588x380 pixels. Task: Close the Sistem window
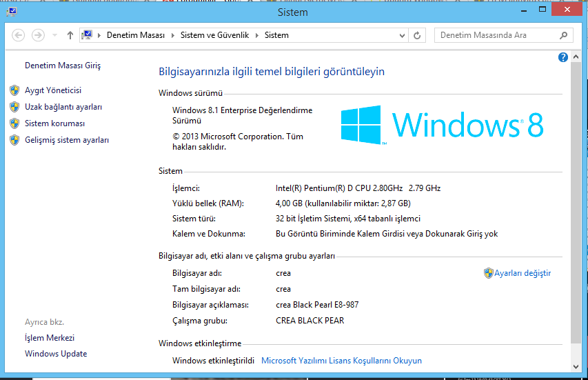567,10
